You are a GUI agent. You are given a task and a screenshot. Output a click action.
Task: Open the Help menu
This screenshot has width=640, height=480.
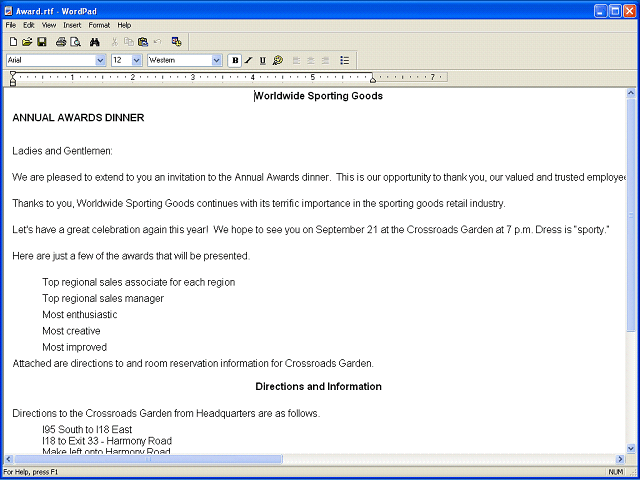pyautogui.click(x=124, y=25)
